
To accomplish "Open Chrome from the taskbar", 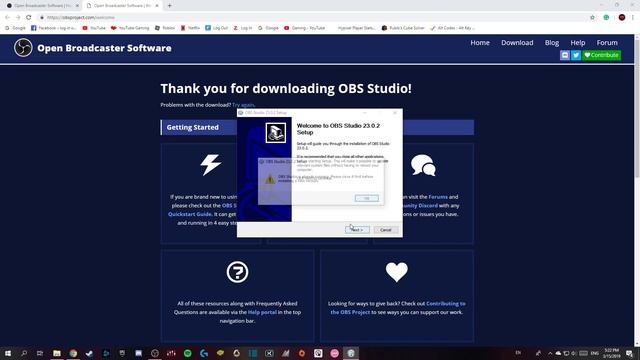I will click(x=73, y=353).
